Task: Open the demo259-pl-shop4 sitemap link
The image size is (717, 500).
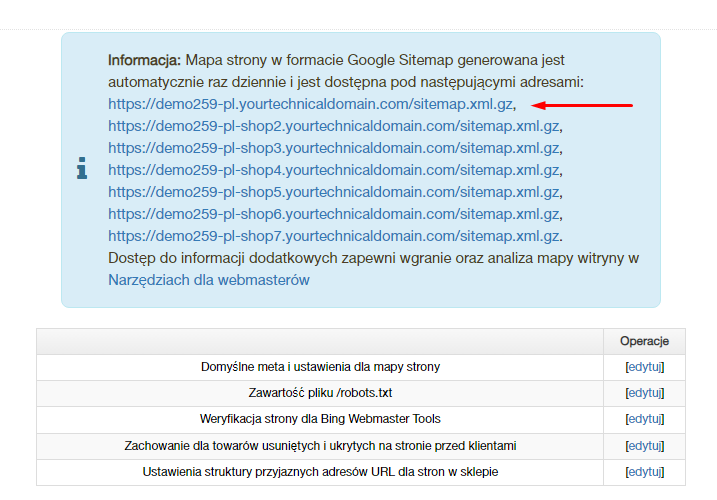Action: point(334,170)
